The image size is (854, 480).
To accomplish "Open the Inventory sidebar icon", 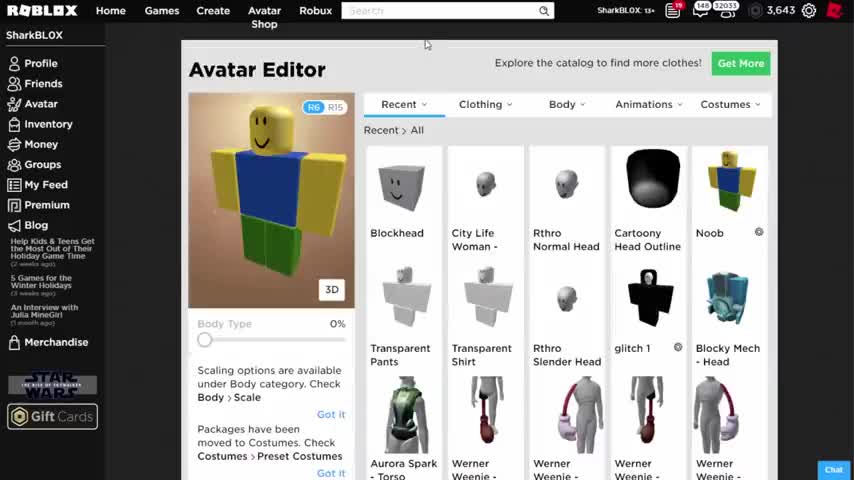I will pos(14,124).
